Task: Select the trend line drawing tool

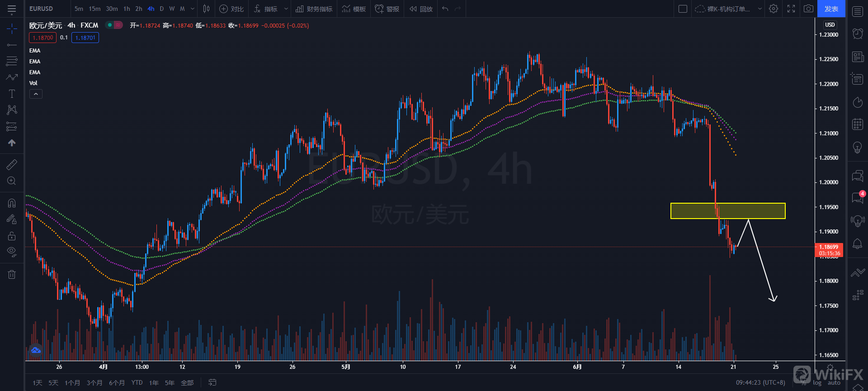Action: (x=12, y=45)
